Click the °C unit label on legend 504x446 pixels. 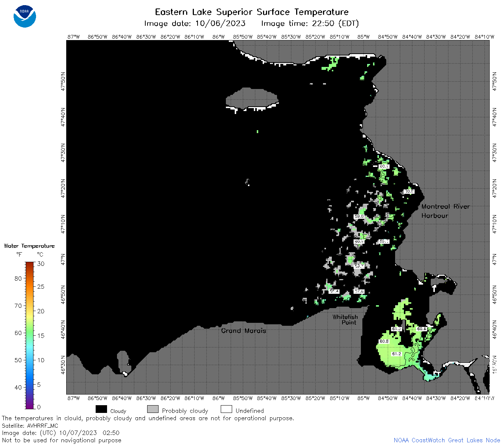(40, 254)
